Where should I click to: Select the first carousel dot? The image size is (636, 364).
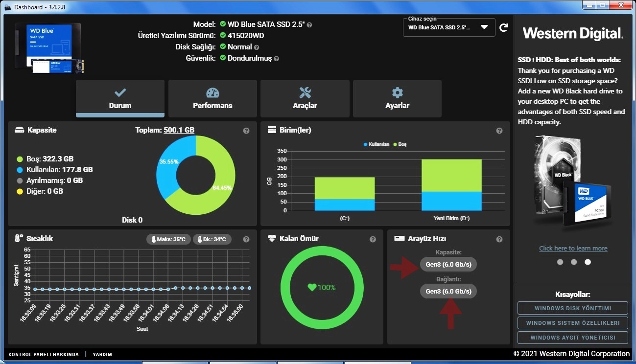(560, 262)
